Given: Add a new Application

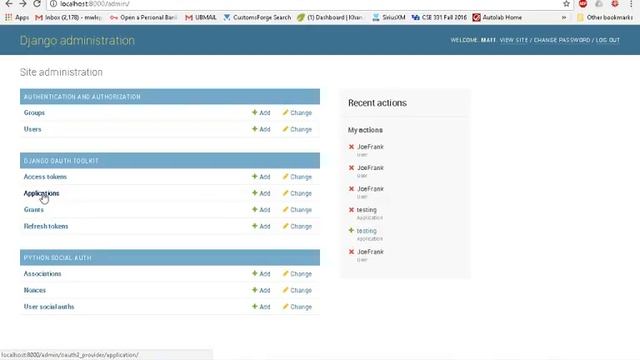Looking at the screenshot, I should pyautogui.click(x=261, y=193).
